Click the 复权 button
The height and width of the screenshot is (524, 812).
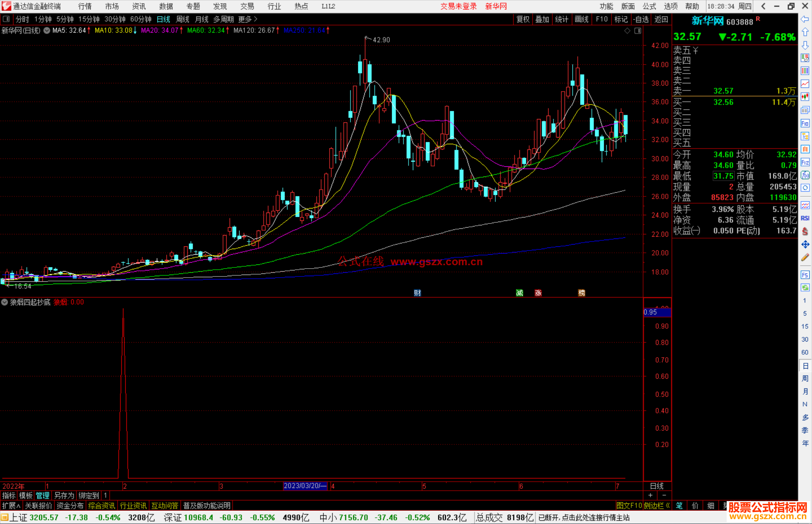click(x=523, y=19)
